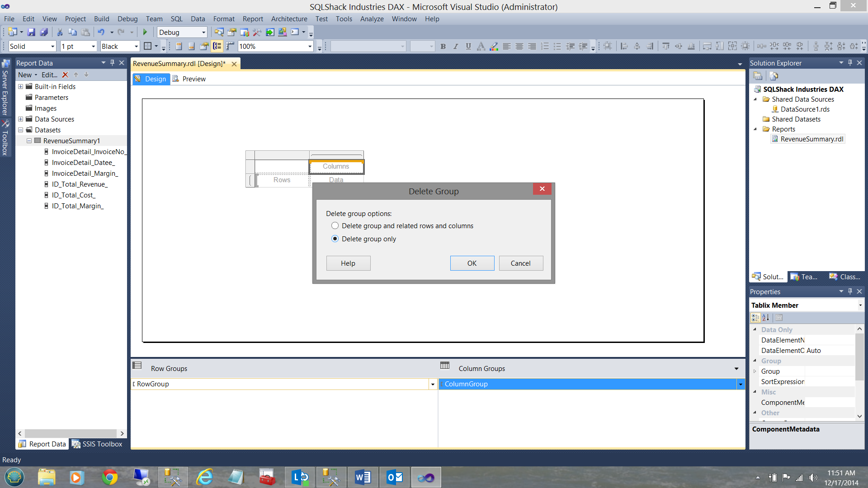Click the Cancel button

(521, 263)
